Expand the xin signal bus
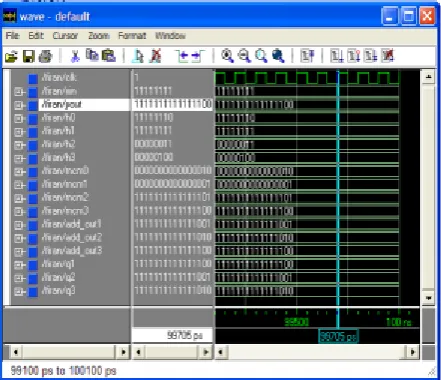The image size is (441, 380). point(19,92)
